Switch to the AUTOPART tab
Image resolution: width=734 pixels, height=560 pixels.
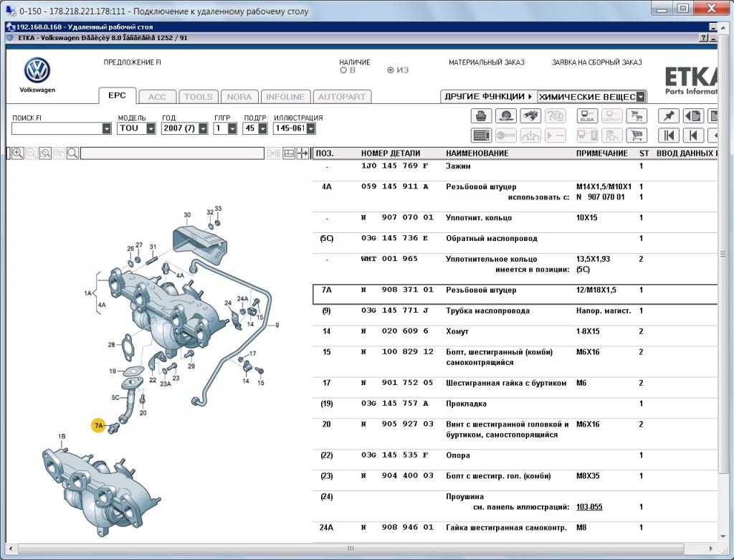[x=342, y=97]
